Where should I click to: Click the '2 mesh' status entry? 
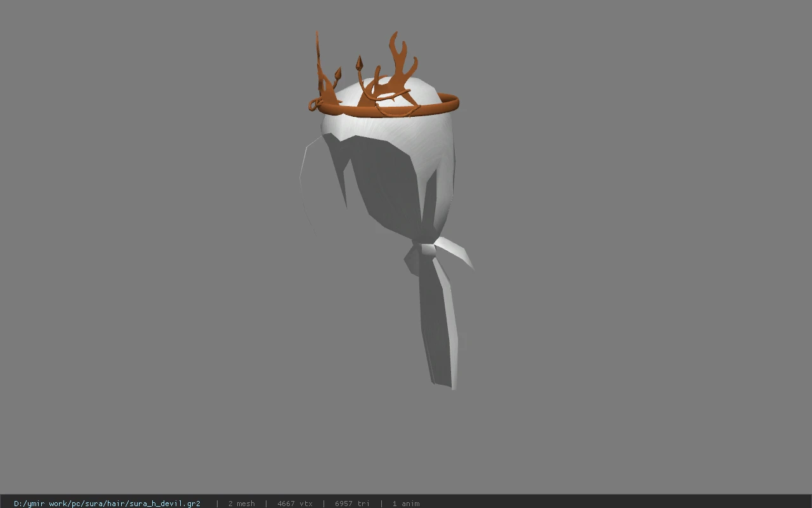click(242, 504)
